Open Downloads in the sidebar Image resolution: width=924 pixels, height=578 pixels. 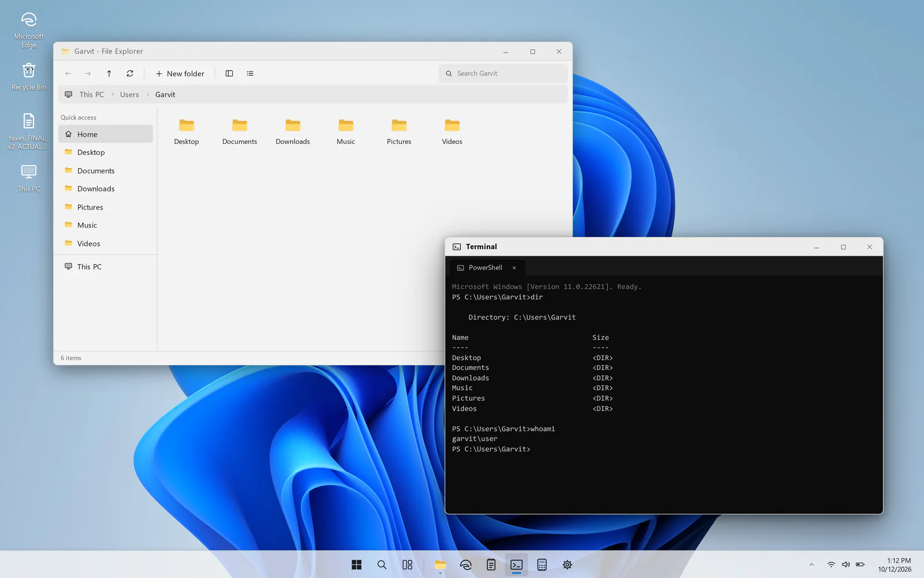pos(106,188)
